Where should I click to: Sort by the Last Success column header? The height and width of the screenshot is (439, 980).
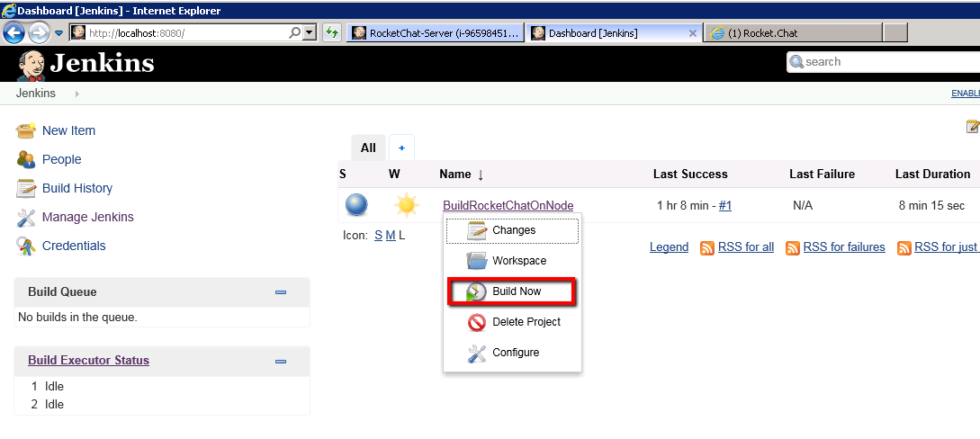coord(690,175)
